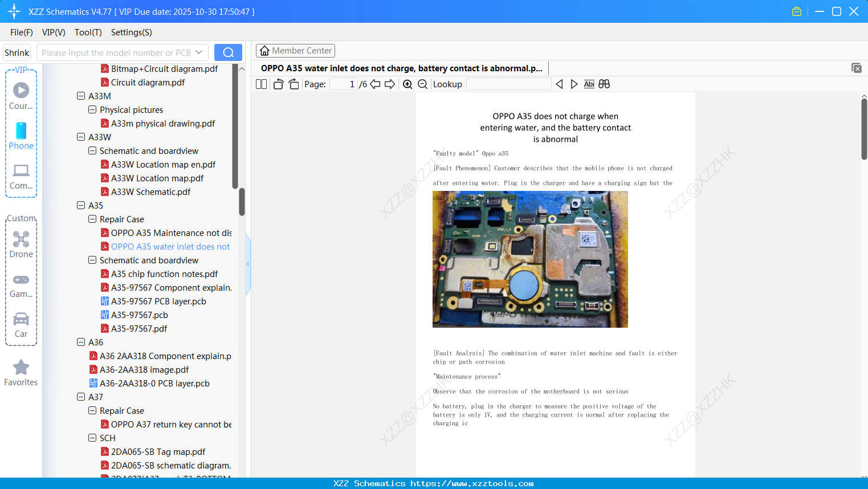This screenshot has height=489, width=868.
Task: Collapse the A37 Repair Case folder
Action: (x=92, y=410)
